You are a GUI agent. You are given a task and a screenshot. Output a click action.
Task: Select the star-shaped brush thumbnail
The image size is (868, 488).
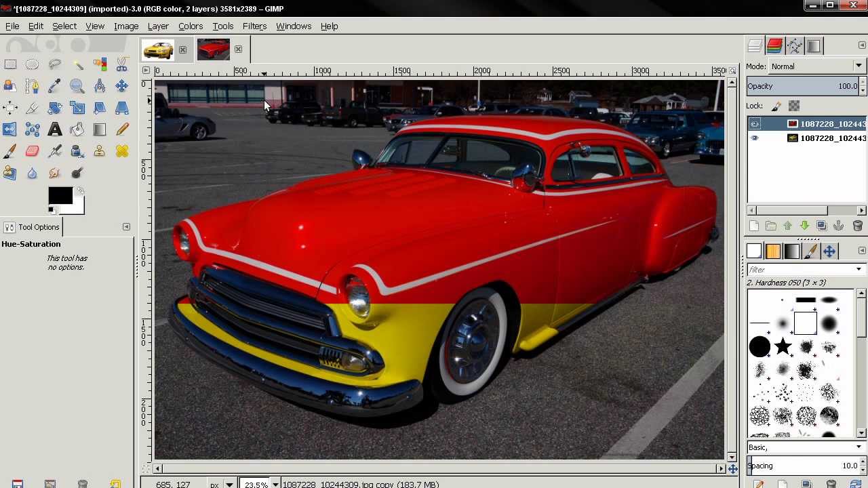(783, 347)
